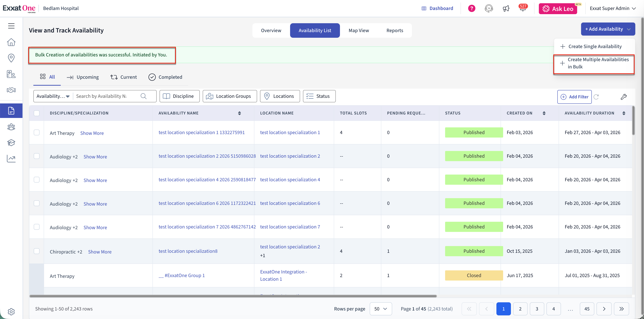Open the analytics chart sidebar icon

[x=11, y=158]
